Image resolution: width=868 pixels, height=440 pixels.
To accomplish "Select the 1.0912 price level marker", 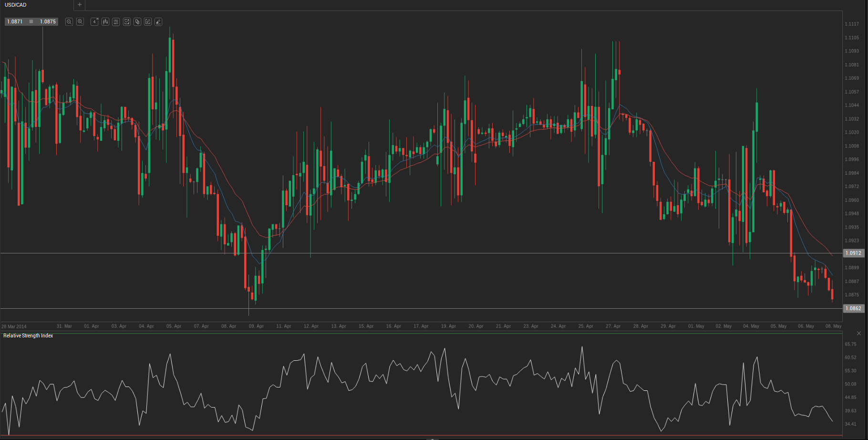I will pos(853,253).
